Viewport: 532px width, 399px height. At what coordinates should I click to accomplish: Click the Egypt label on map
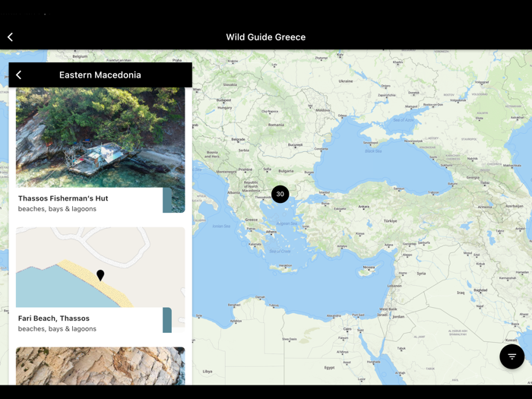329,367
